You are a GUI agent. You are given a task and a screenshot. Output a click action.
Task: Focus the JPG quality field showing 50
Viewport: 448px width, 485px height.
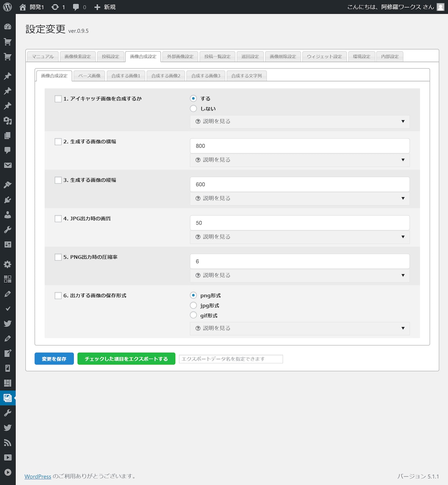tap(300, 223)
